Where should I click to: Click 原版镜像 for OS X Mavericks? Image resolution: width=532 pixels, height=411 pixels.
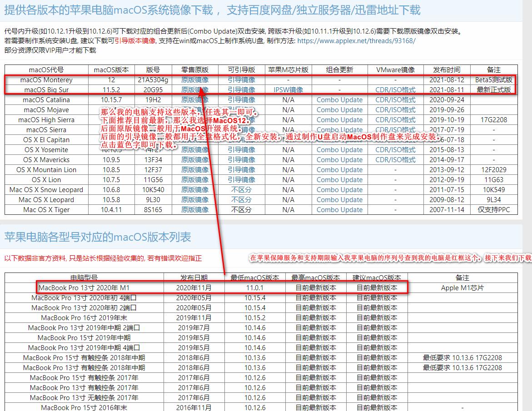(194, 159)
